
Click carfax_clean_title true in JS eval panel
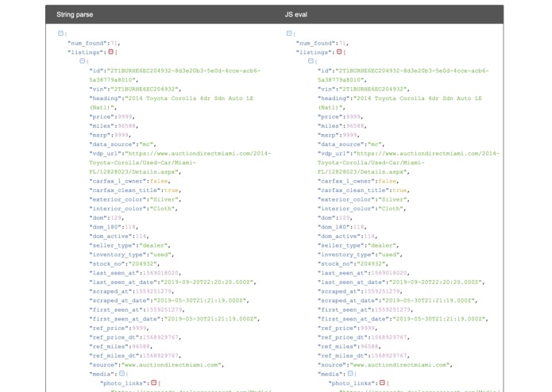point(400,190)
